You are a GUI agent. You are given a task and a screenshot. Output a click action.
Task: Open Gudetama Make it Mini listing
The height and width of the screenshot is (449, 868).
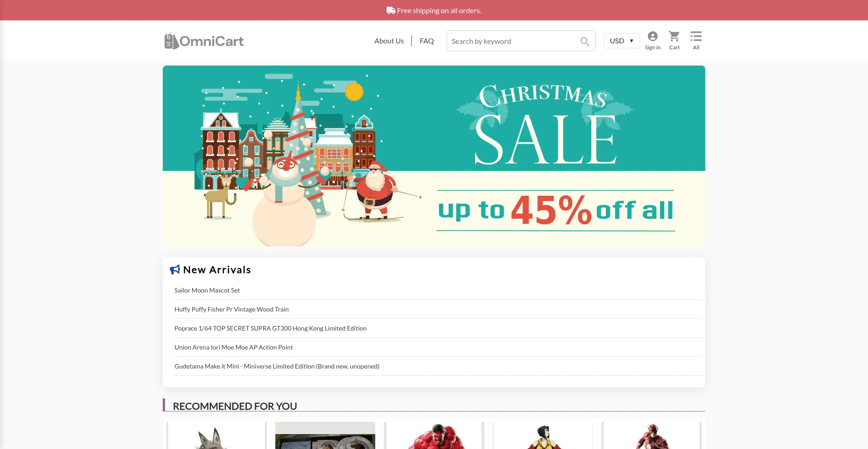pyautogui.click(x=277, y=366)
